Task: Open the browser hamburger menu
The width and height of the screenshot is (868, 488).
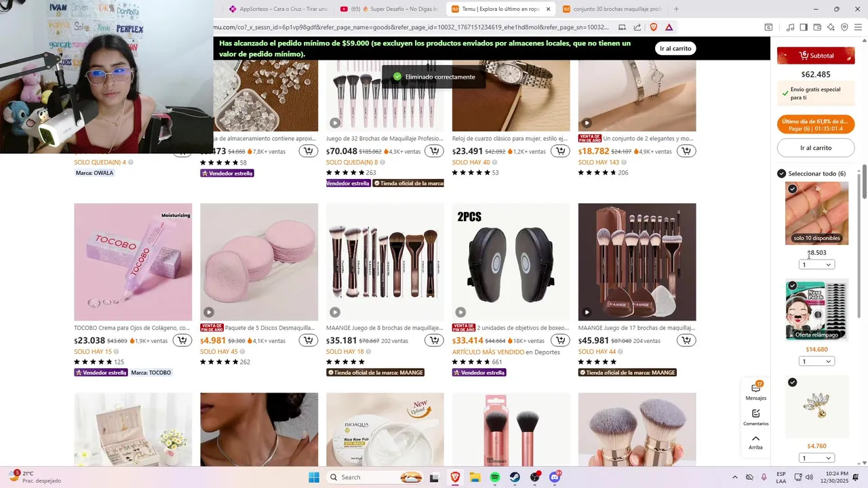Action: pyautogui.click(x=858, y=27)
